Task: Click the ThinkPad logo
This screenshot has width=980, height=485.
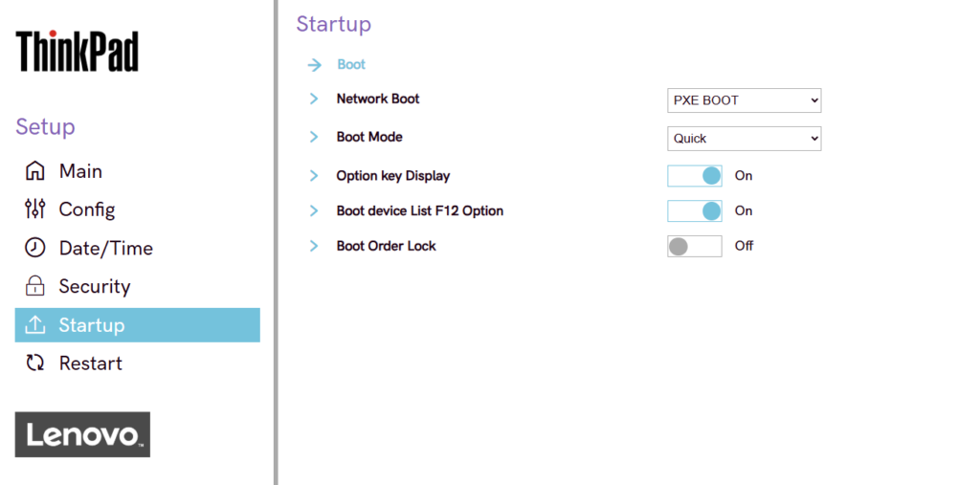Action: 77,51
